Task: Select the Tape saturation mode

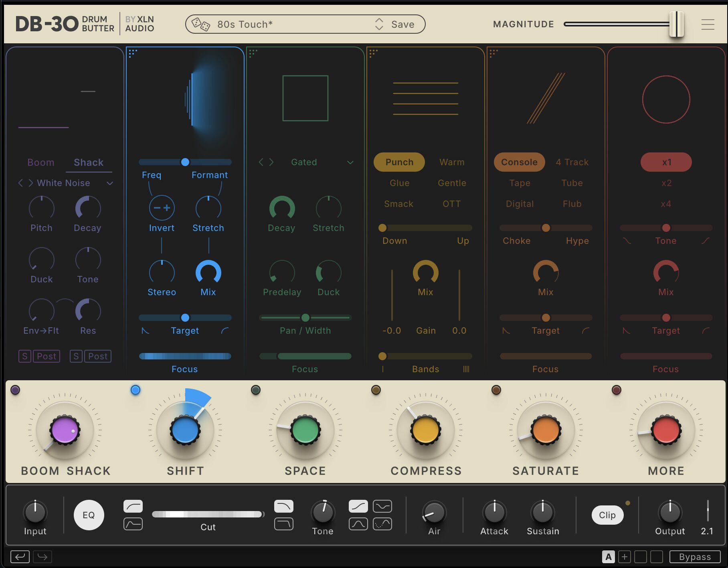Action: click(x=520, y=183)
